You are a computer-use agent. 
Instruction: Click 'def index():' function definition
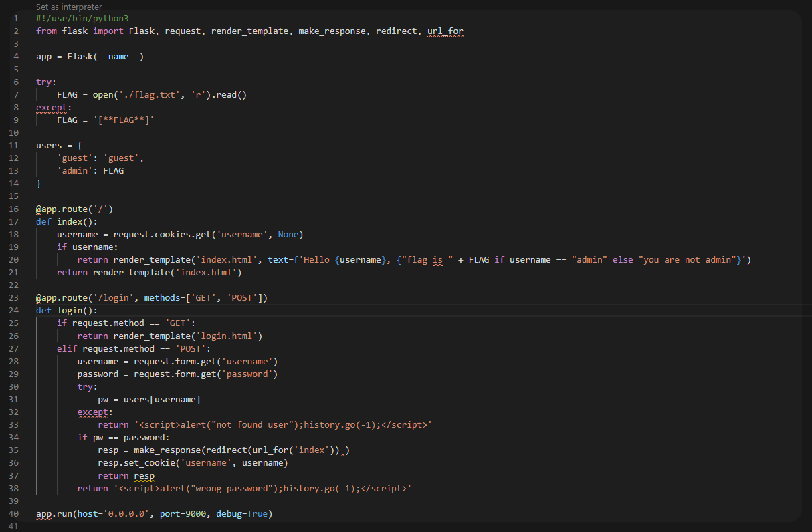67,222
